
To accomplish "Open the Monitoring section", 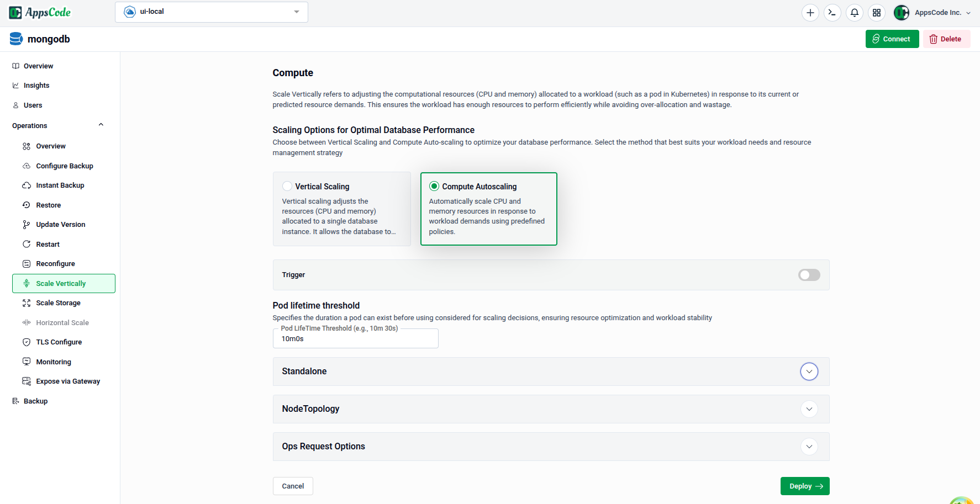I will [53, 362].
